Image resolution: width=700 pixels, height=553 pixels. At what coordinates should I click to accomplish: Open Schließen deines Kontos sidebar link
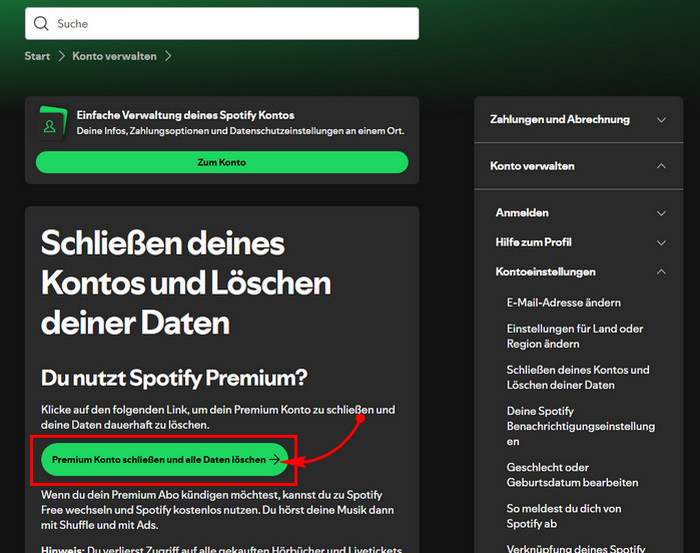point(578,377)
